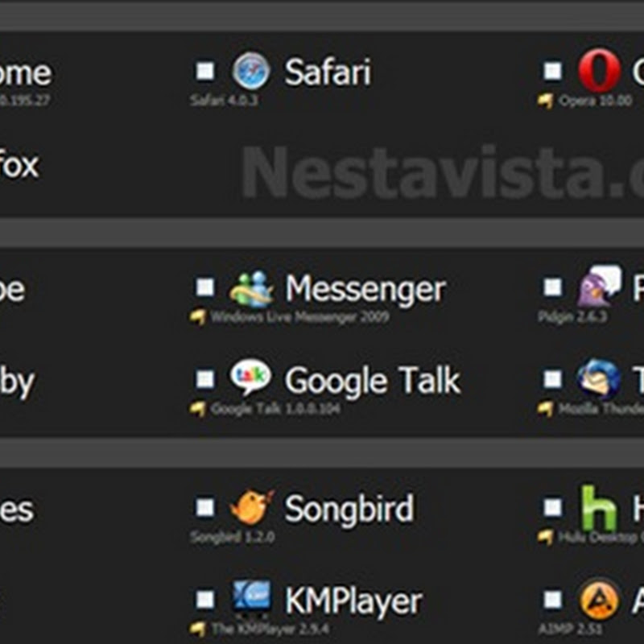Check the Safari checkbox
The width and height of the screenshot is (644, 644).
point(205,72)
